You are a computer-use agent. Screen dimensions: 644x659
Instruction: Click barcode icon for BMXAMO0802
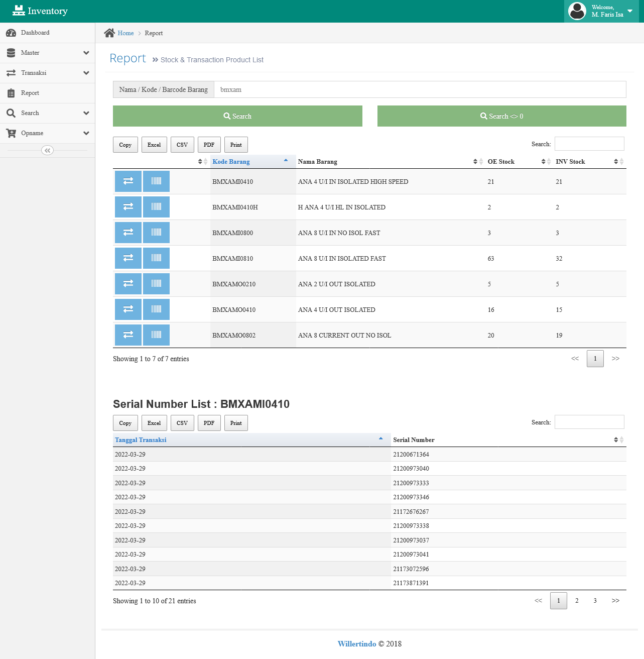(156, 335)
